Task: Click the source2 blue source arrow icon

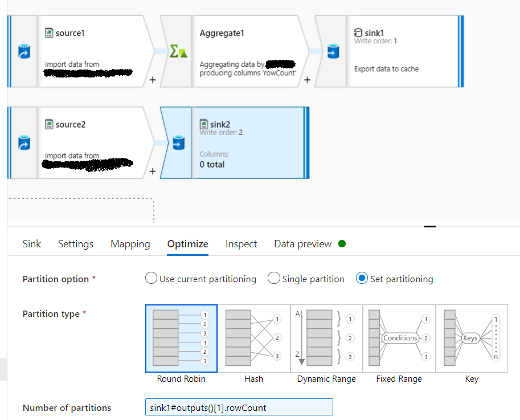Action: [23, 141]
